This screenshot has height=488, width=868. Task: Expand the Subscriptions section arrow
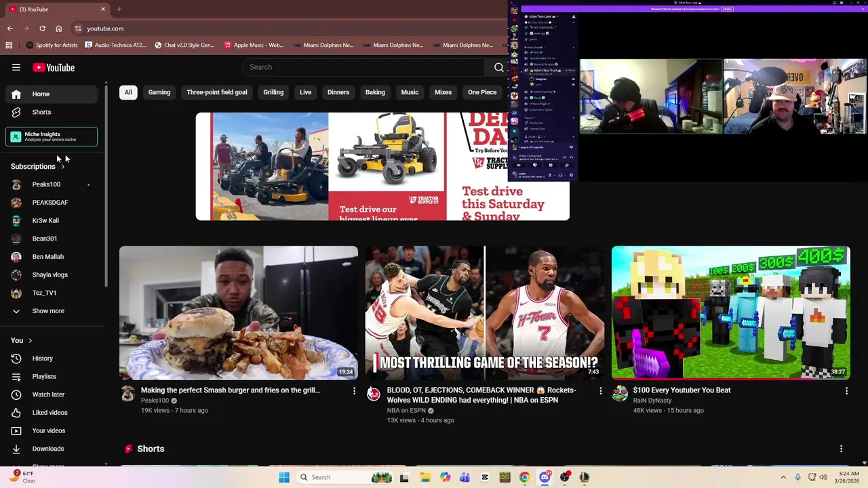(63, 167)
